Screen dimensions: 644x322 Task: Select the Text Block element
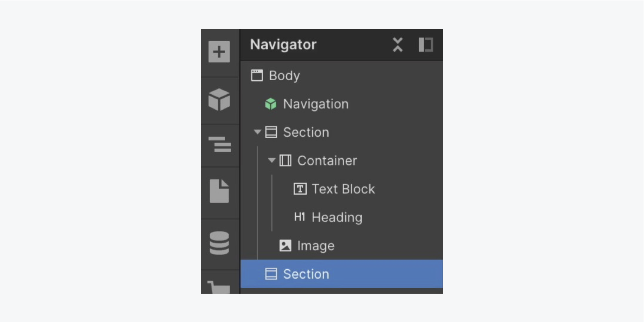pyautogui.click(x=343, y=189)
